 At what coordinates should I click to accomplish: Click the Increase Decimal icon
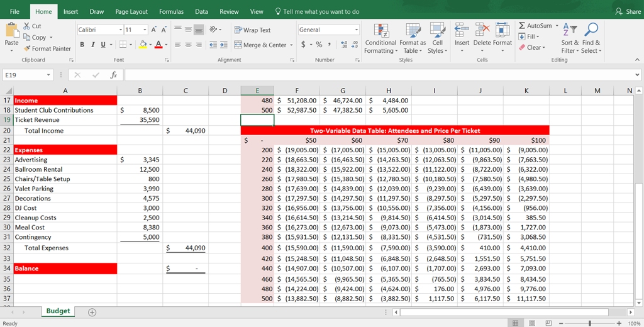[x=343, y=45]
